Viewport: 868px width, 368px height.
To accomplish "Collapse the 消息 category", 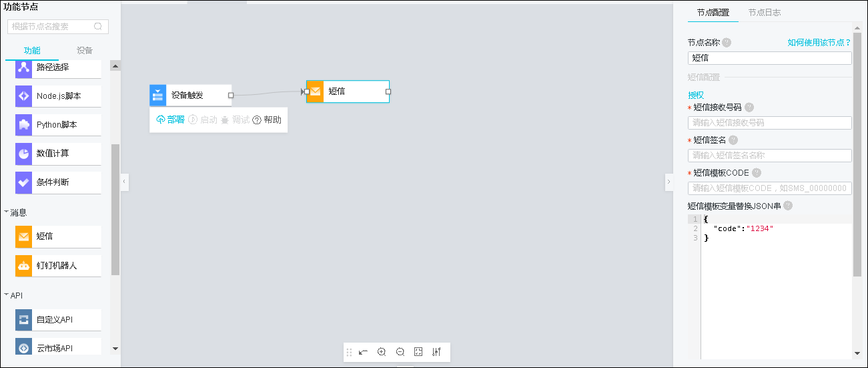I will tap(6, 212).
